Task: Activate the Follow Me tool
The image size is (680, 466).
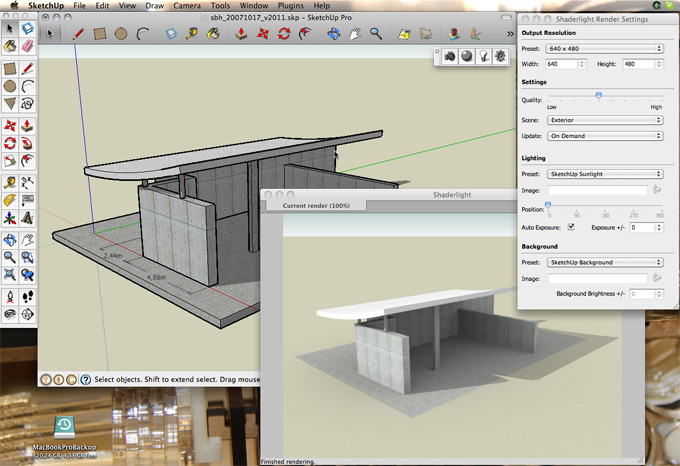Action: pyautogui.click(x=27, y=143)
